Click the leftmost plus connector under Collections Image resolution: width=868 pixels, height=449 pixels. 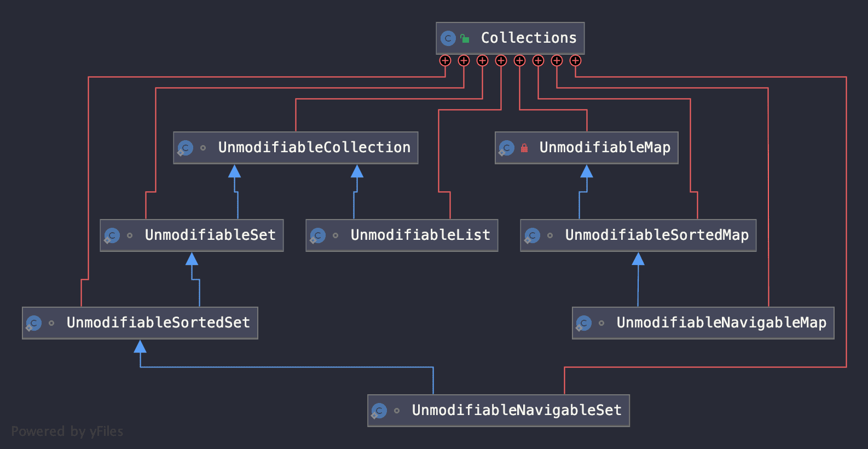coord(445,61)
